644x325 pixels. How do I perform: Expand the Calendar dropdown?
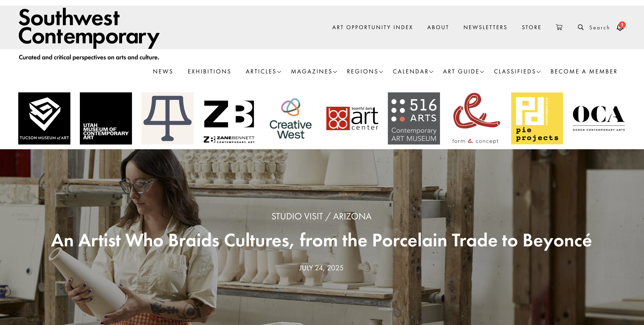tap(413, 72)
